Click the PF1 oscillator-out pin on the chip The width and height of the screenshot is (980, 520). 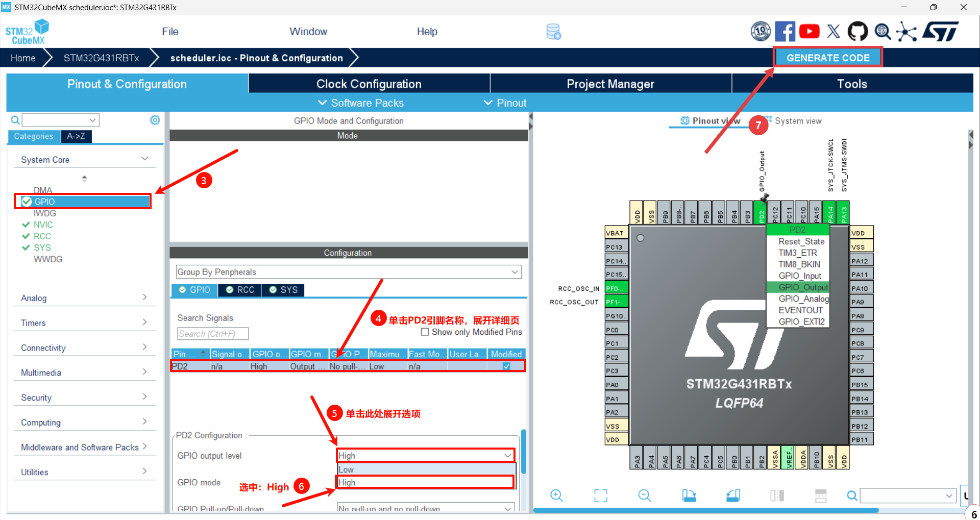[x=616, y=302]
